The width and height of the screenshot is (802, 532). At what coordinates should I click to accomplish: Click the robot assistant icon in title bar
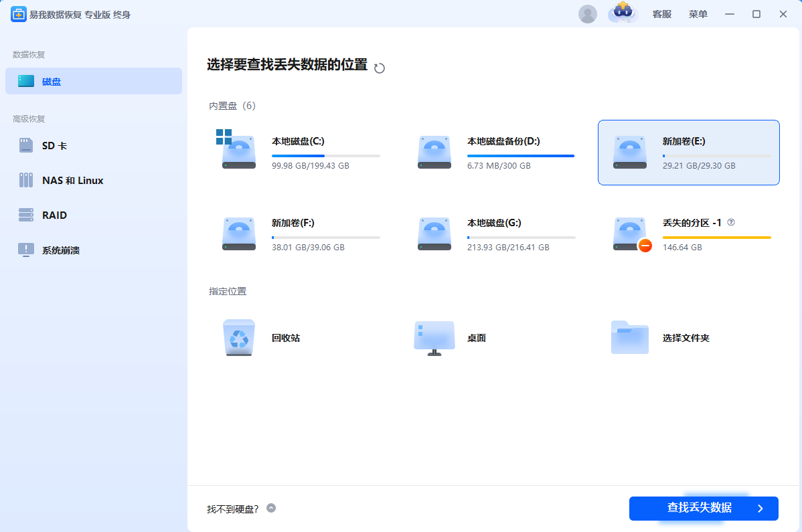click(623, 13)
